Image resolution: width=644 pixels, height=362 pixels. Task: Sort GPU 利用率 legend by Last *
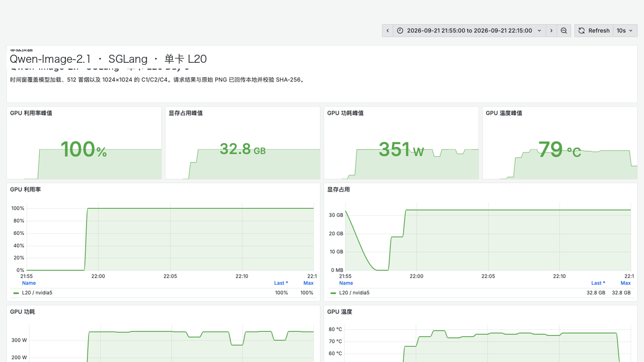point(281,283)
